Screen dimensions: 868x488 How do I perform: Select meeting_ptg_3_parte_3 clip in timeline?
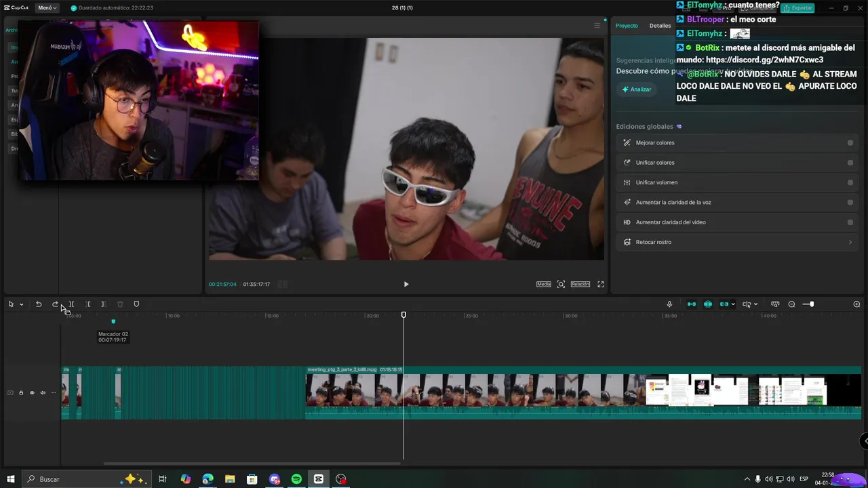[x=583, y=392]
